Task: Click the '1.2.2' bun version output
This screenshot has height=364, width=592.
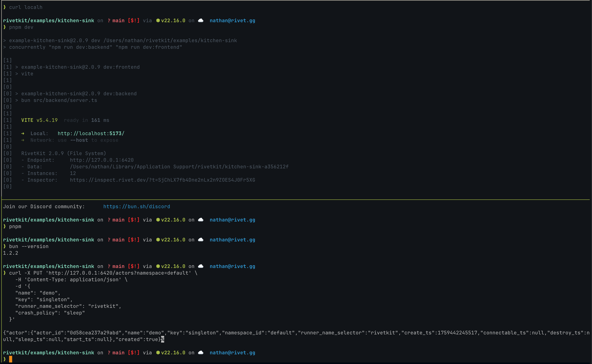Action: (x=11, y=253)
